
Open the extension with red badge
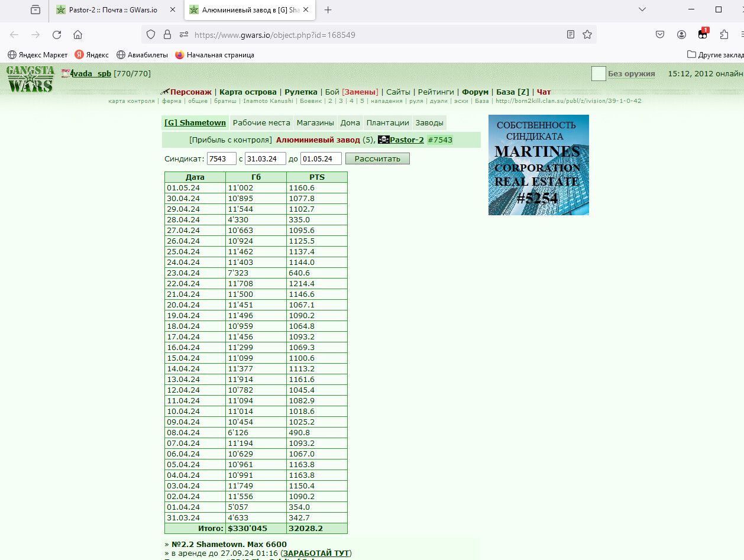[703, 34]
